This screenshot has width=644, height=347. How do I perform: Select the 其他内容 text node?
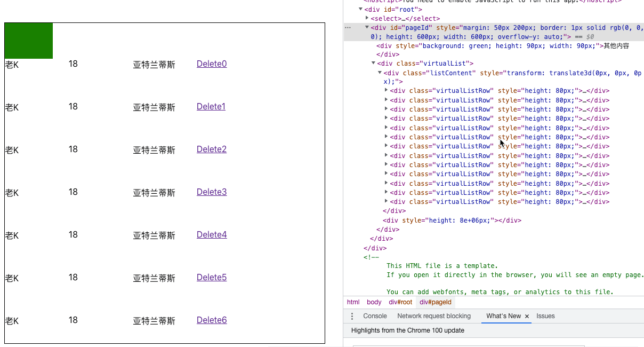(x=616, y=46)
